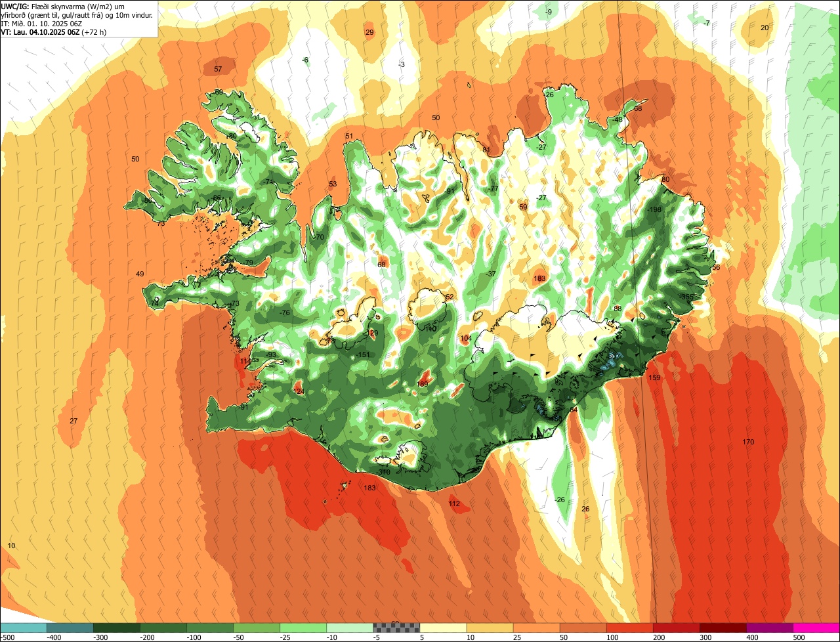Click the map value -355 in the East Fjords
Image resolution: width=840 pixels, height=642 pixels.
tap(686, 297)
